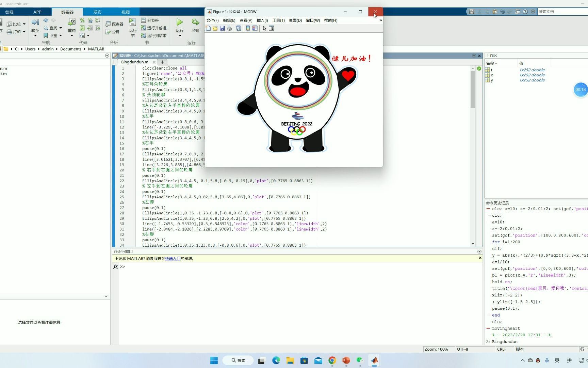Image resolution: width=588 pixels, height=368 pixels.
Task: Click New Figure icon in figure toolbar
Action: coord(208,28)
